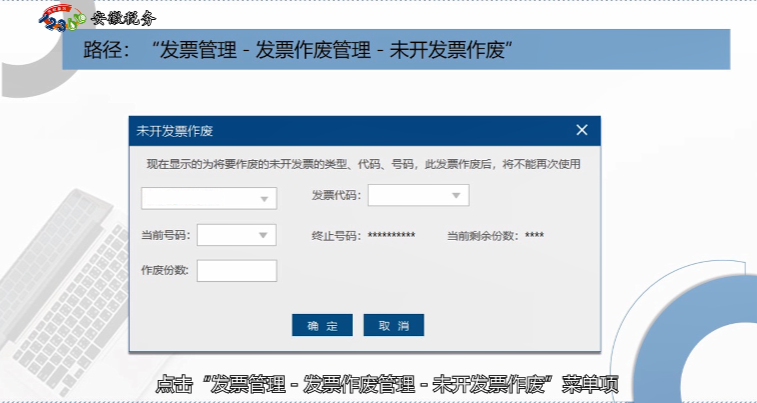Click the 当前剩余份数 label text
The image size is (757, 403).
pyautogui.click(x=485, y=236)
